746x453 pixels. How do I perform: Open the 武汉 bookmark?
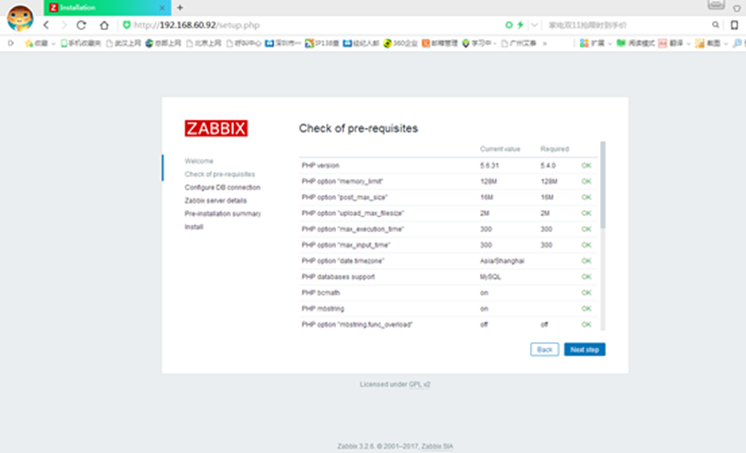[x=123, y=43]
